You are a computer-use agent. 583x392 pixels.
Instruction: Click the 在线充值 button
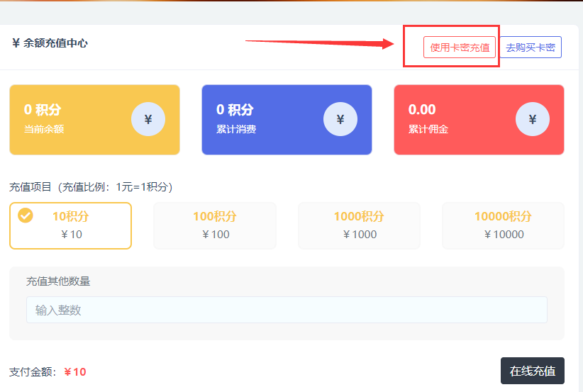tap(533, 371)
